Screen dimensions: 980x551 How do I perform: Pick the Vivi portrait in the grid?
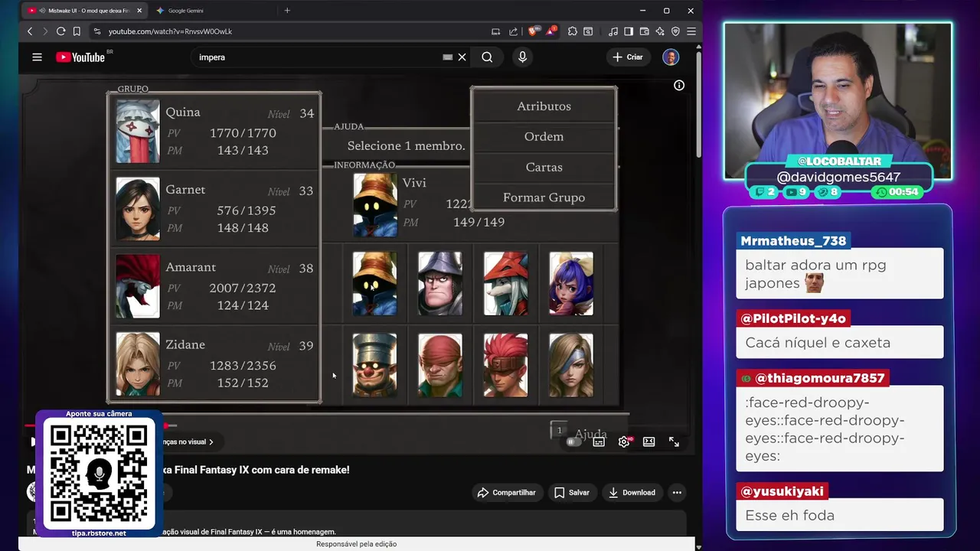coord(375,284)
